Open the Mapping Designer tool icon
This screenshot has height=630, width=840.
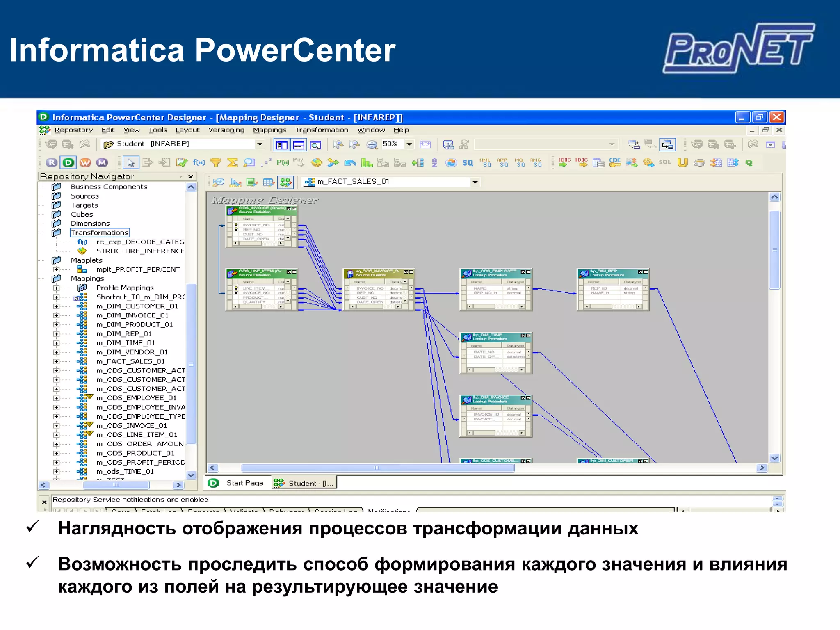286,182
